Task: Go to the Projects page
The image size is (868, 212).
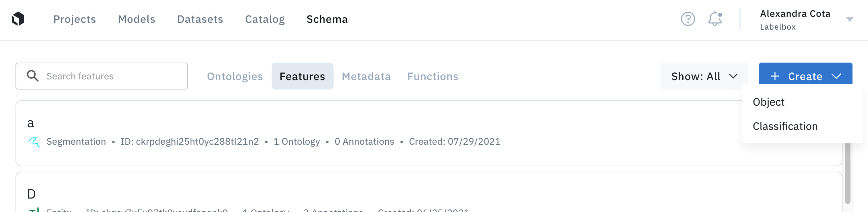Action: 74,19
